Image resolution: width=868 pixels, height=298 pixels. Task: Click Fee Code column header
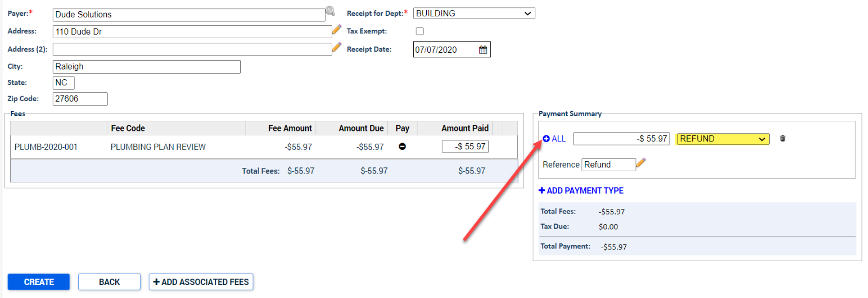coord(176,128)
